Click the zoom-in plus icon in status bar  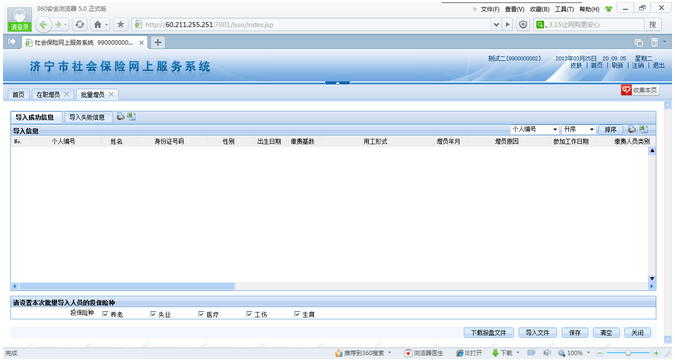656,353
